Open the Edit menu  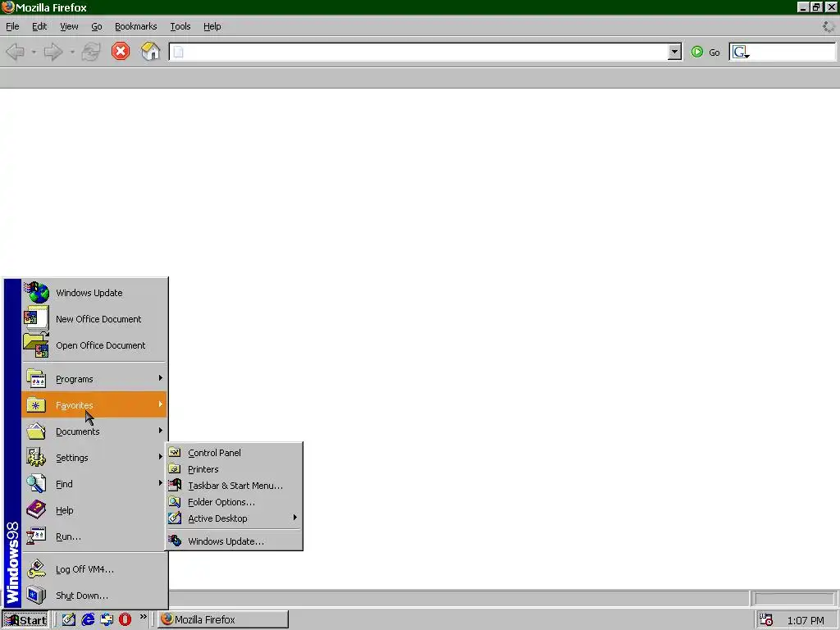pos(39,26)
